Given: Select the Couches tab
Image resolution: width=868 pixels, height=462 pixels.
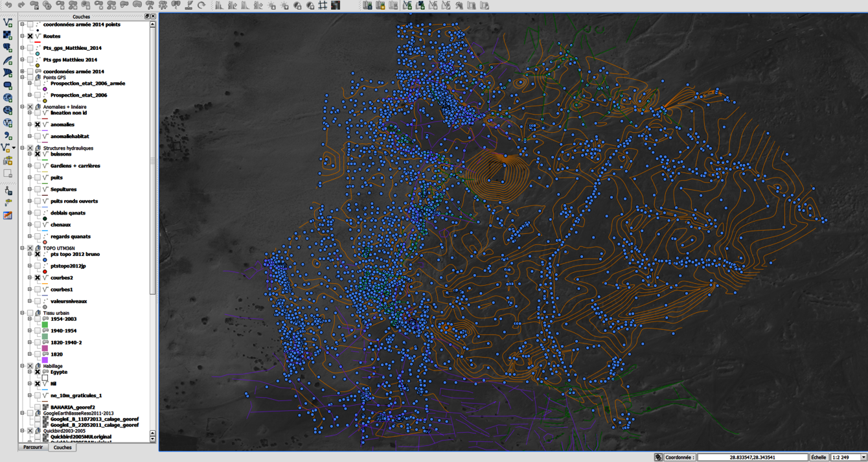Looking at the screenshot, I should (63, 448).
